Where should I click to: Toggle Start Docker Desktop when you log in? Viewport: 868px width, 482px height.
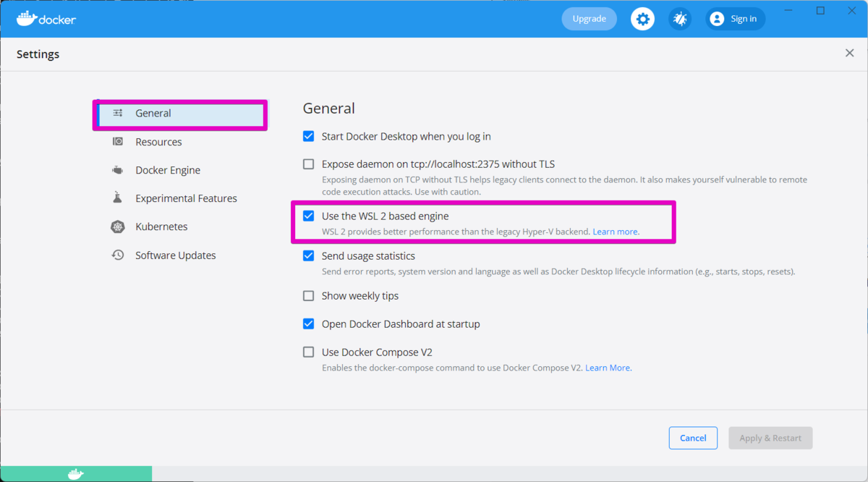tap(309, 136)
